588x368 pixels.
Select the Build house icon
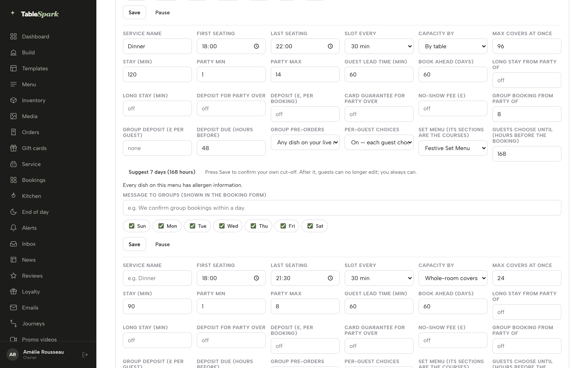(13, 52)
